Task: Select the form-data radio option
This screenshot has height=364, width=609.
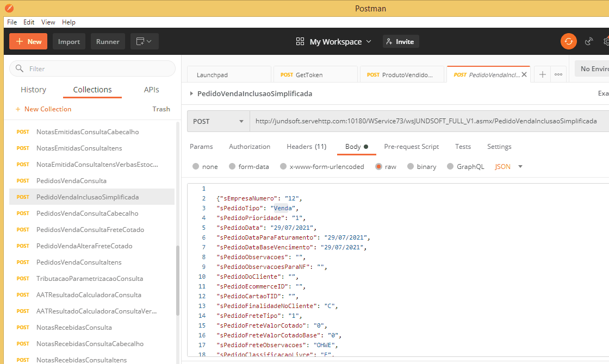Action: [232, 167]
